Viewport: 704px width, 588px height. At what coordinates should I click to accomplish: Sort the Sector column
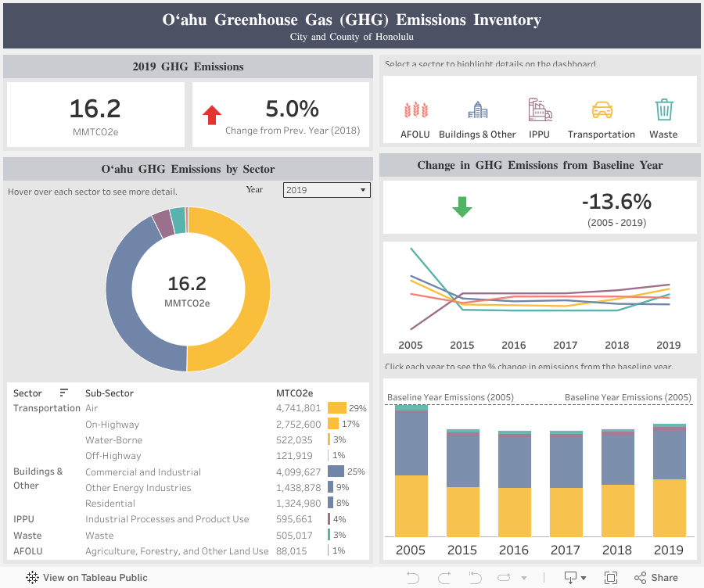[x=64, y=393]
